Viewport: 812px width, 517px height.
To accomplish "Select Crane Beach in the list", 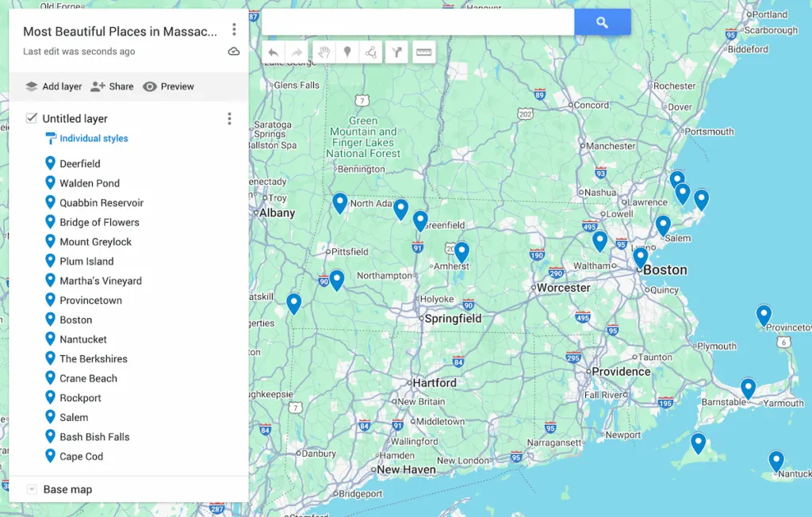I will [88, 378].
